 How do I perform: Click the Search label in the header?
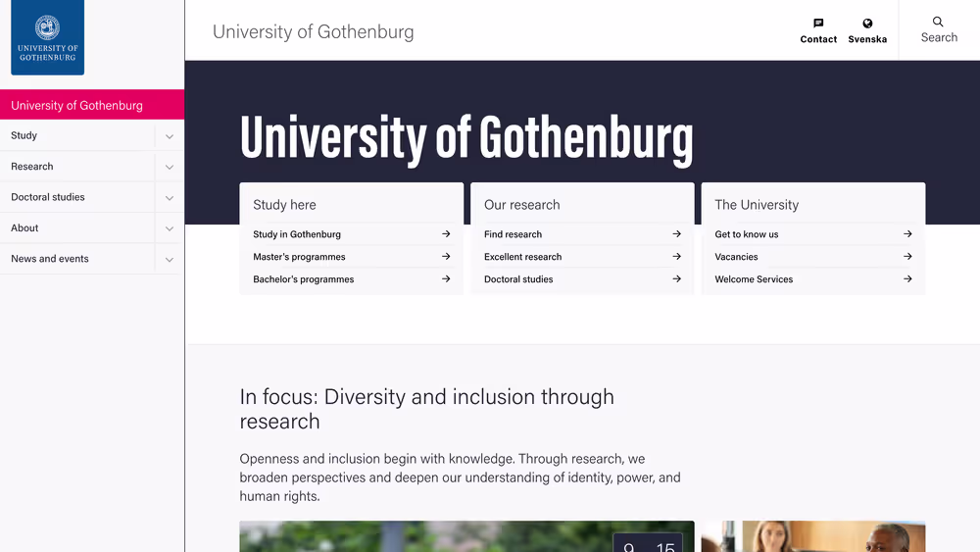click(x=939, y=37)
